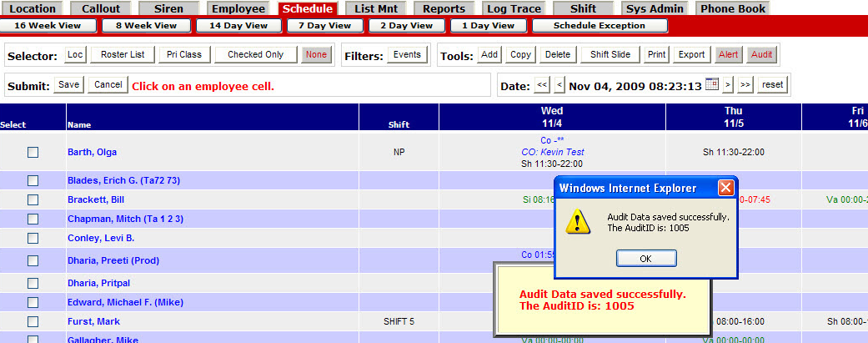Advance the date with the single right arrow

tap(728, 85)
